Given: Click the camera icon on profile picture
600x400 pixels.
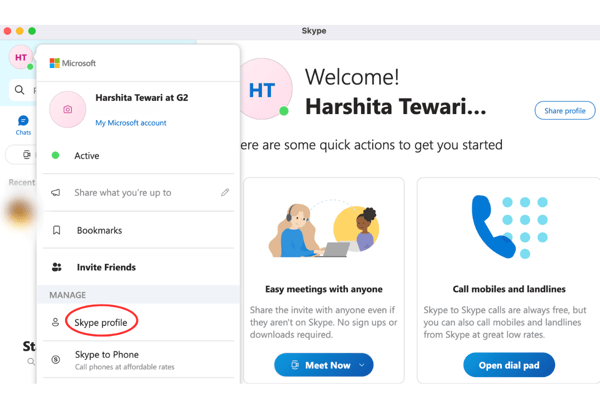Looking at the screenshot, I should pyautogui.click(x=68, y=109).
